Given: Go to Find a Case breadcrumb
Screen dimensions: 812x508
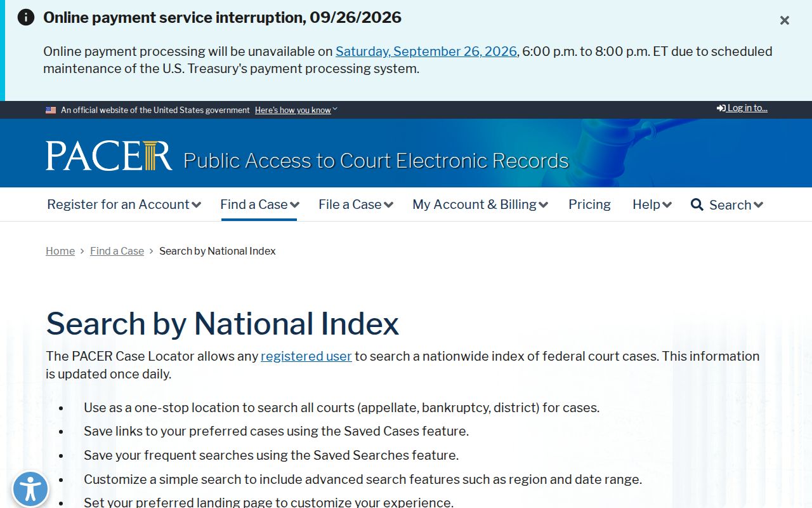Looking at the screenshot, I should (x=117, y=251).
